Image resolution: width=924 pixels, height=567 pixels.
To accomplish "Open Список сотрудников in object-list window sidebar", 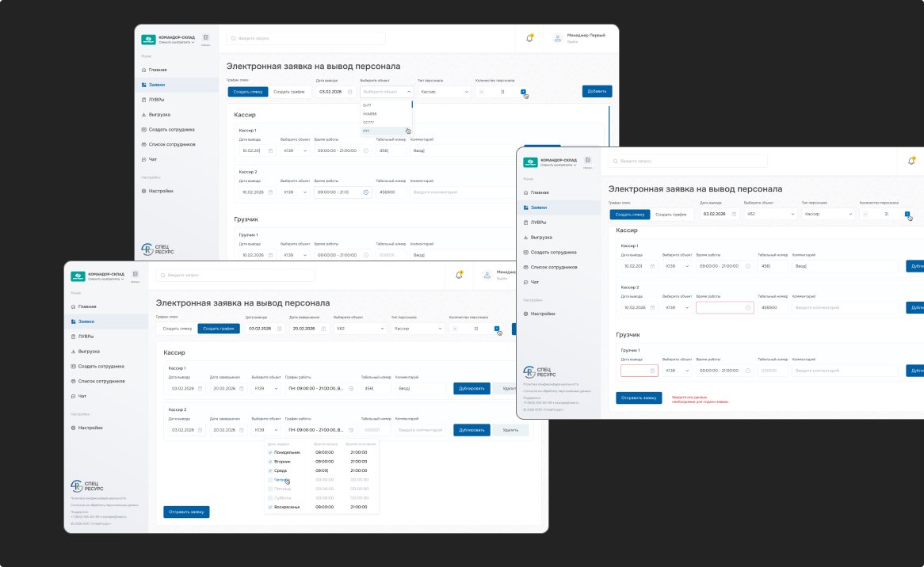I will tap(171, 144).
